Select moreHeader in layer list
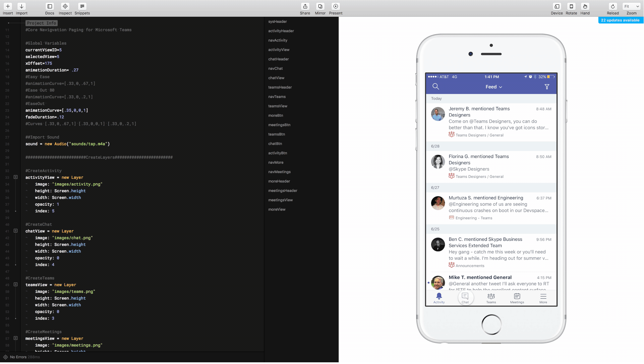The image size is (644, 364). click(279, 181)
